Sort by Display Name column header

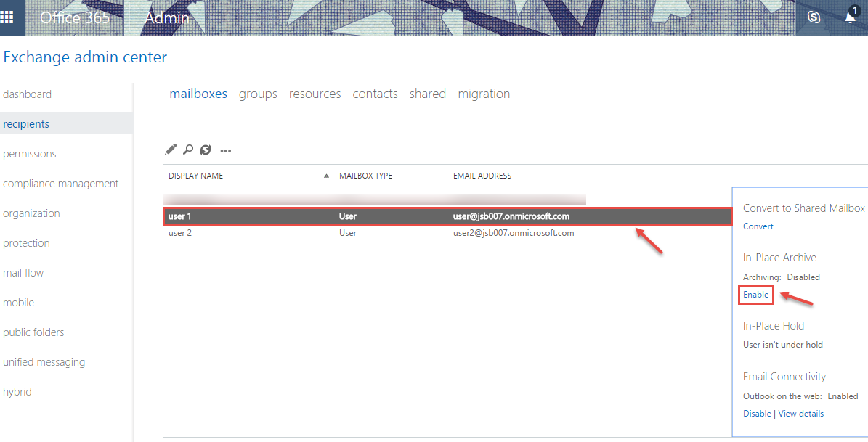[x=195, y=176]
